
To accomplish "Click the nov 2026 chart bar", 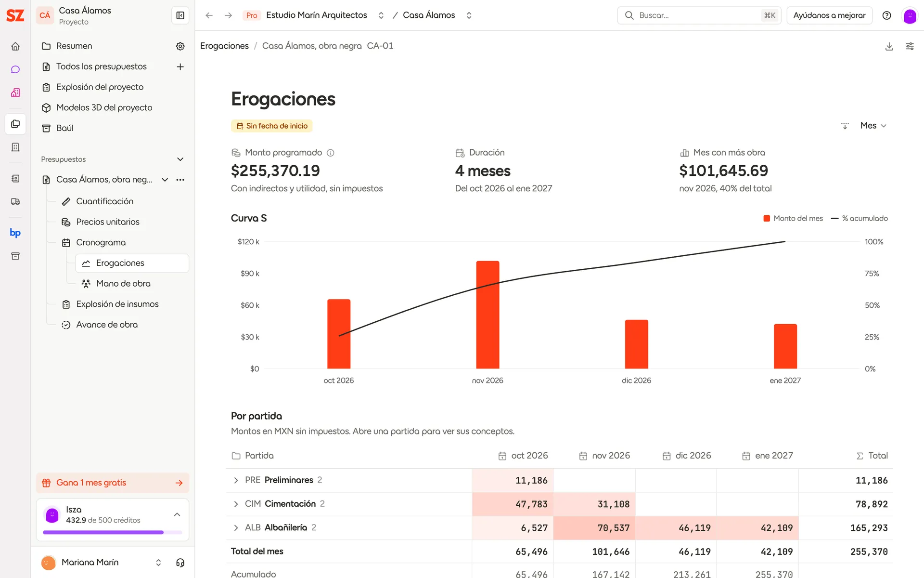I will click(488, 315).
